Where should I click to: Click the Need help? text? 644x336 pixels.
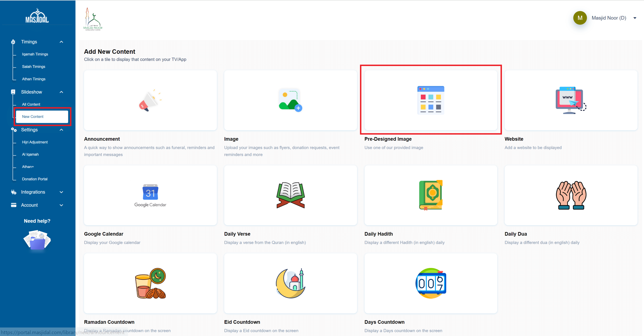(37, 221)
